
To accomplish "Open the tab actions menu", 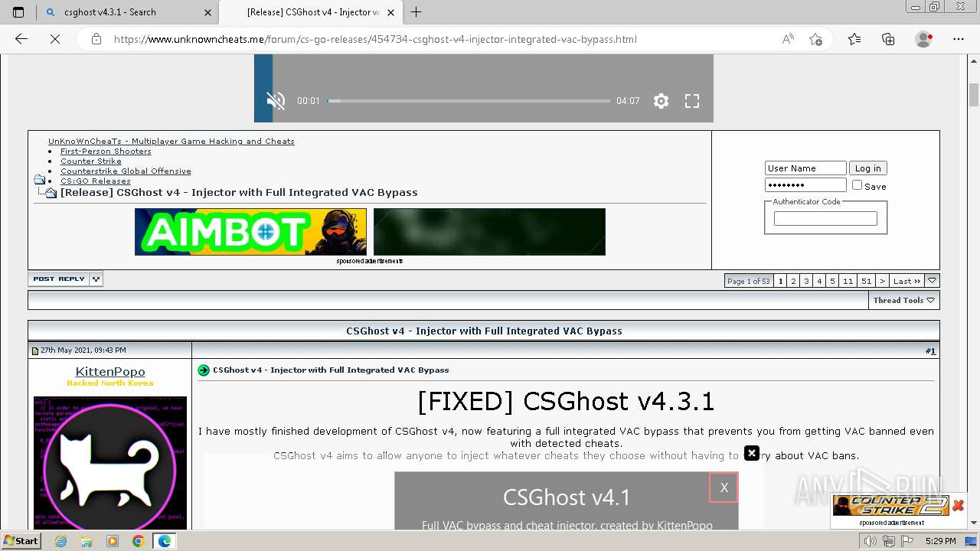I will [x=18, y=12].
